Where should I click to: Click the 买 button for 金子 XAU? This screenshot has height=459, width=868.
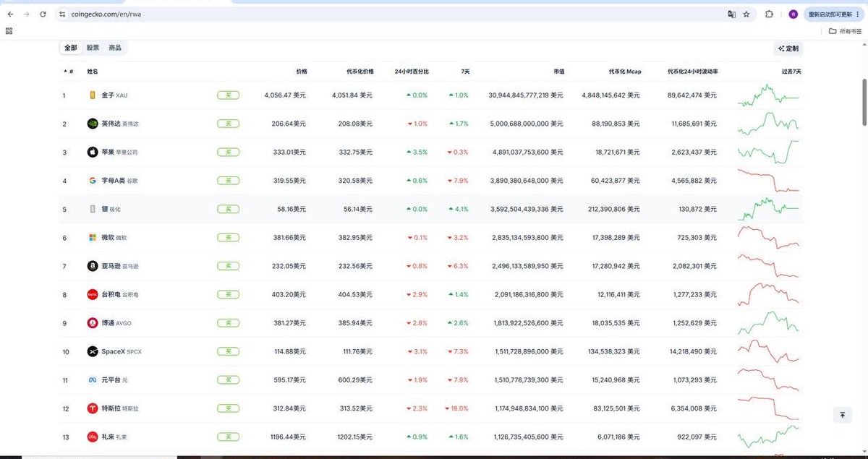228,95
